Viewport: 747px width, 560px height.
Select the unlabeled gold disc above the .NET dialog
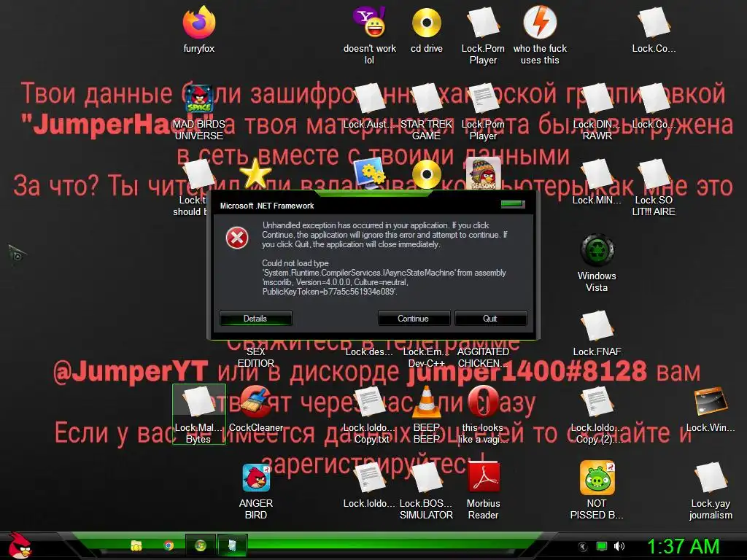tap(426, 174)
